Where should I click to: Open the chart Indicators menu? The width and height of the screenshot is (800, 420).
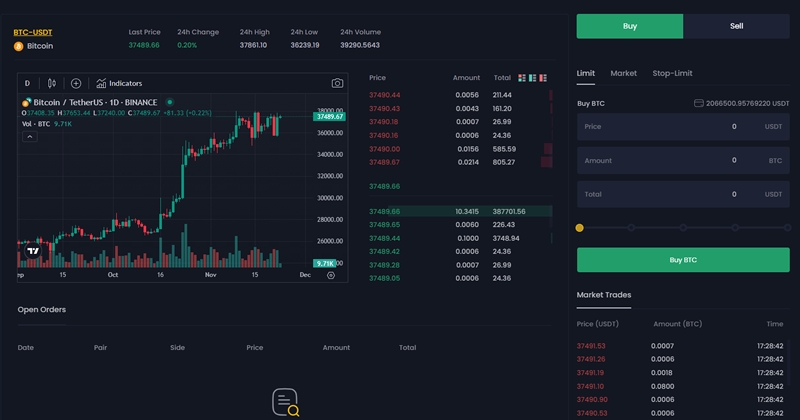coord(118,83)
